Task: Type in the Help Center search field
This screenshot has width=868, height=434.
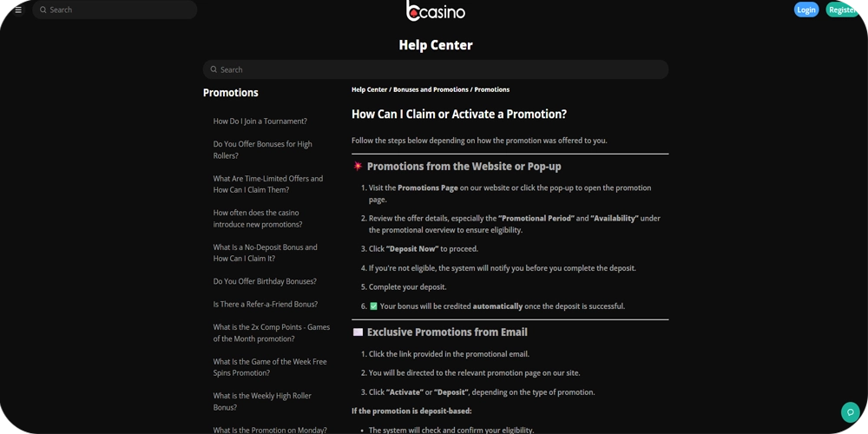Action: click(x=443, y=69)
